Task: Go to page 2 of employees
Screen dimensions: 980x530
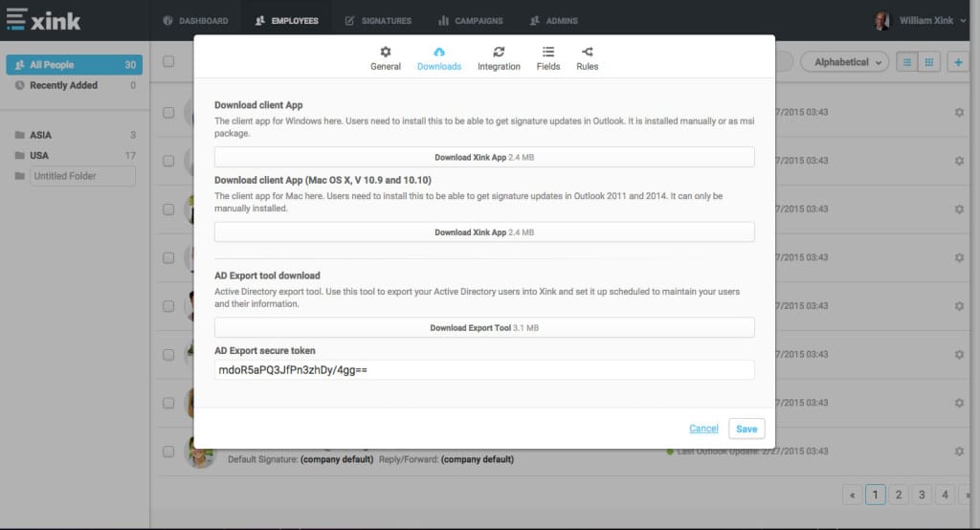Action: click(898, 495)
